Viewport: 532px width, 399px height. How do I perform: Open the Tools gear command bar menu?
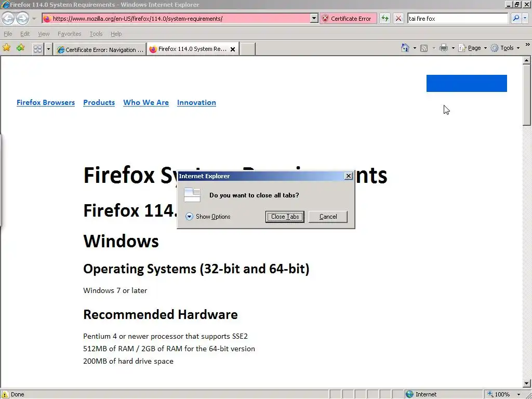[x=505, y=48]
